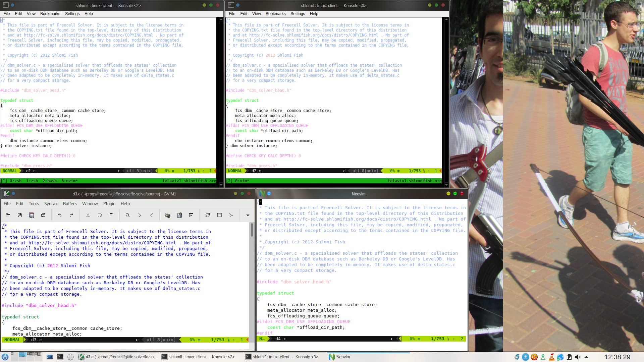Image resolution: width=644 pixels, height=362 pixels.
Task: Open the Bookmarks menu in Konsole <2>
Action: click(50, 14)
